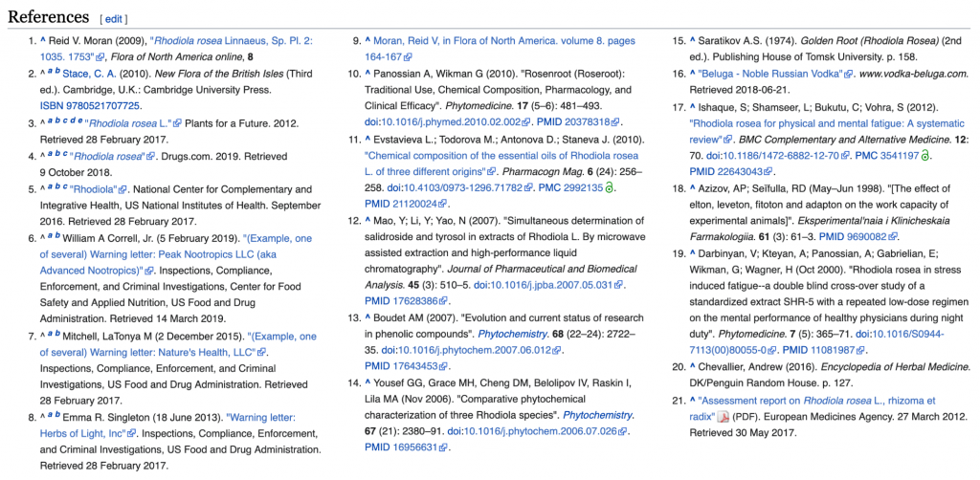Jump back via caret of reference 17
This screenshot has height=480, width=980.
[x=693, y=105]
